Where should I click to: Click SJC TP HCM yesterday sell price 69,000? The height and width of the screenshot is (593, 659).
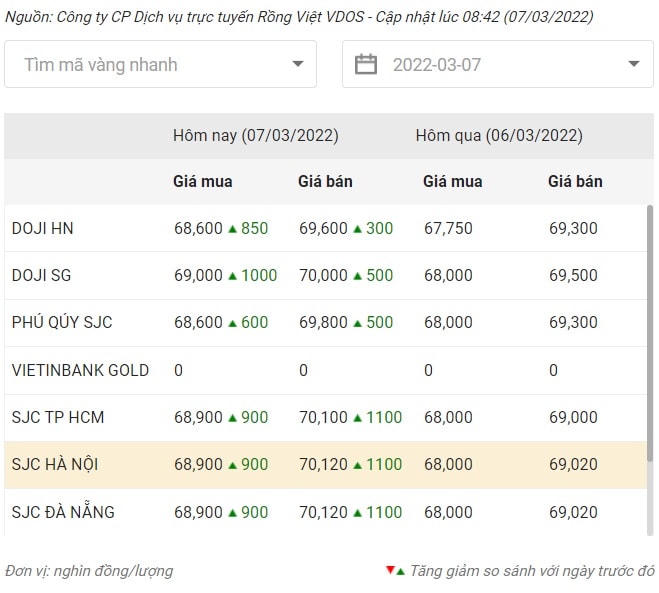pyautogui.click(x=573, y=417)
